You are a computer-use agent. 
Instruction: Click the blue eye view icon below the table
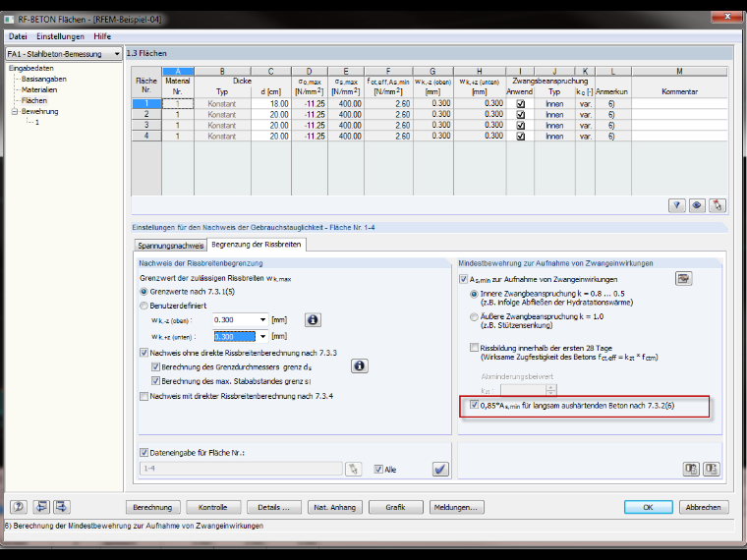[x=697, y=205]
